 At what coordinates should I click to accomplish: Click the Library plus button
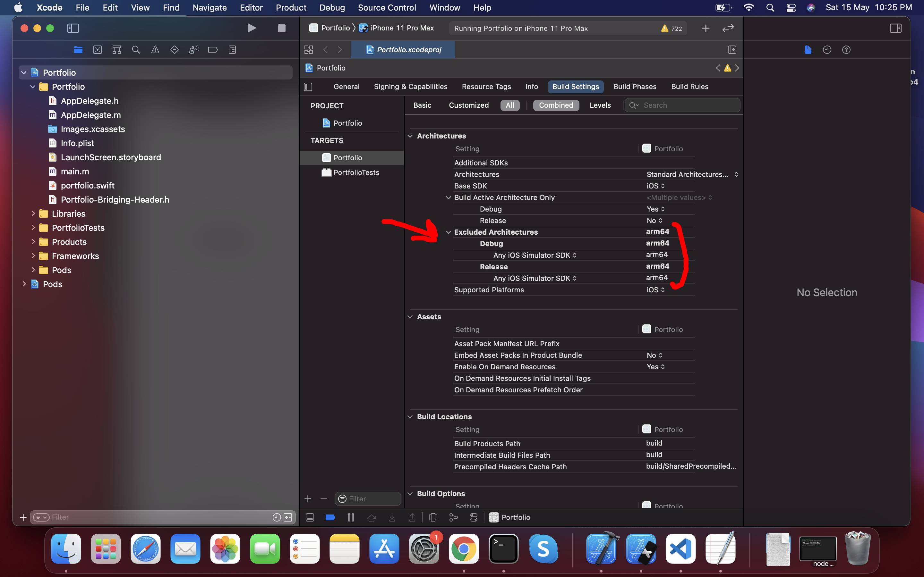[x=706, y=28]
